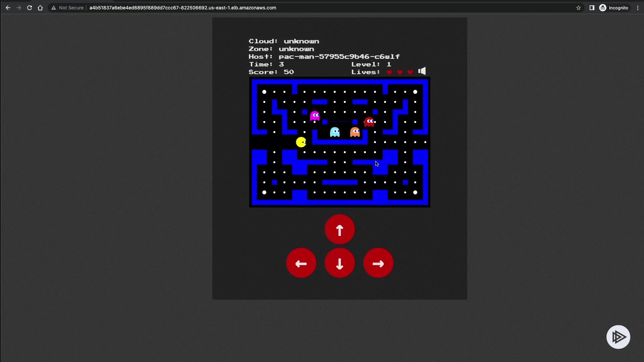This screenshot has width=644, height=362.
Task: Open the browser home page icon
Action: point(40,8)
